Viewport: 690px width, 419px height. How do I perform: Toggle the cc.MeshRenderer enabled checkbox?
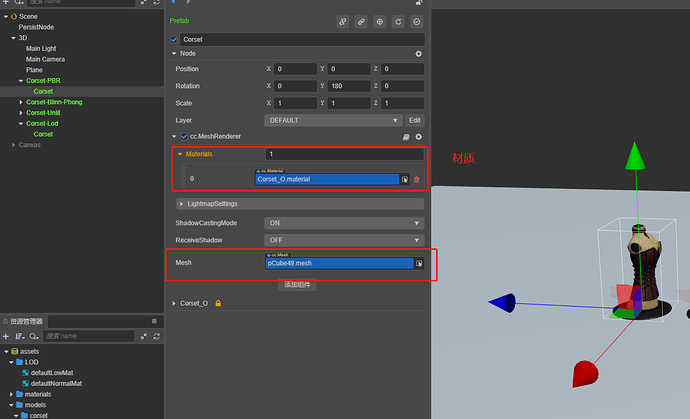(184, 136)
